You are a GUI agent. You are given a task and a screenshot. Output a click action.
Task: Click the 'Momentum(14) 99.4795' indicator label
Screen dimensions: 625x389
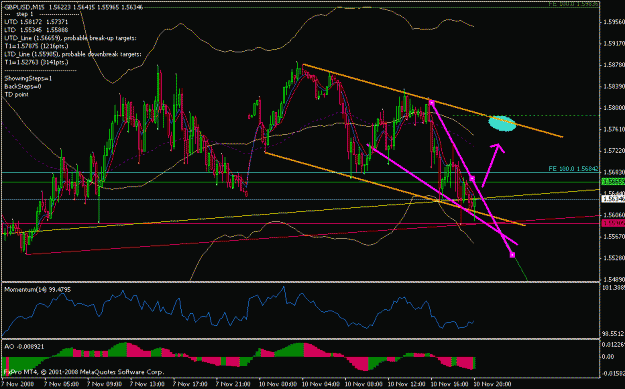[x=37, y=290]
